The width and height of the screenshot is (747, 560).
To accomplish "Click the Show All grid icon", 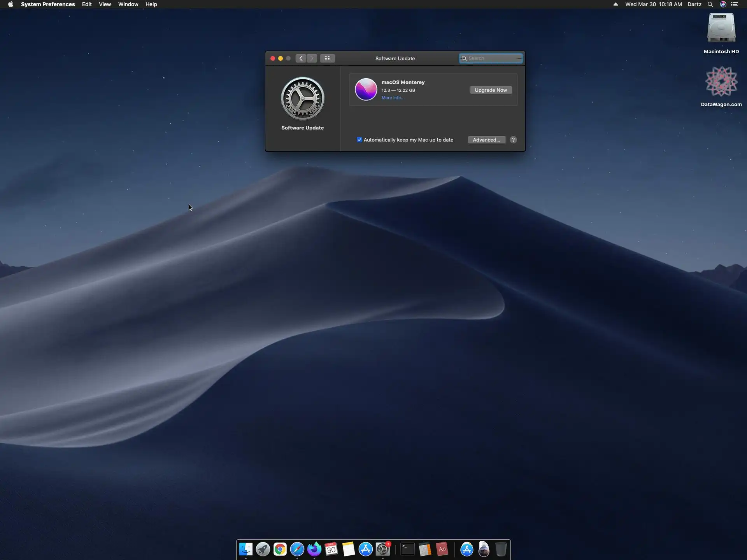I will point(327,58).
